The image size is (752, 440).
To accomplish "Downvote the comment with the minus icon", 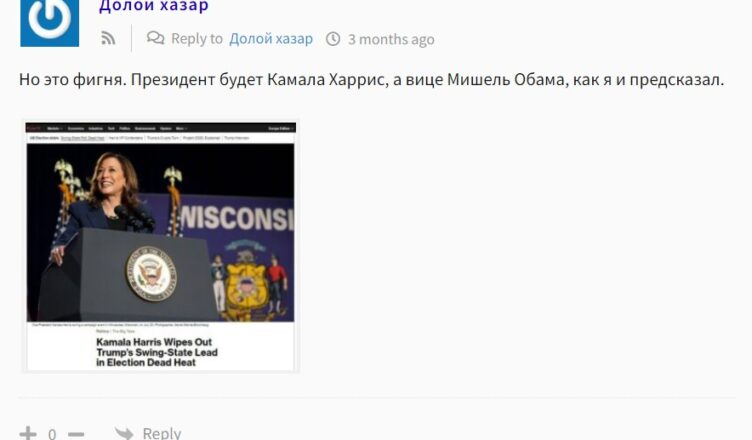I will click(x=76, y=434).
